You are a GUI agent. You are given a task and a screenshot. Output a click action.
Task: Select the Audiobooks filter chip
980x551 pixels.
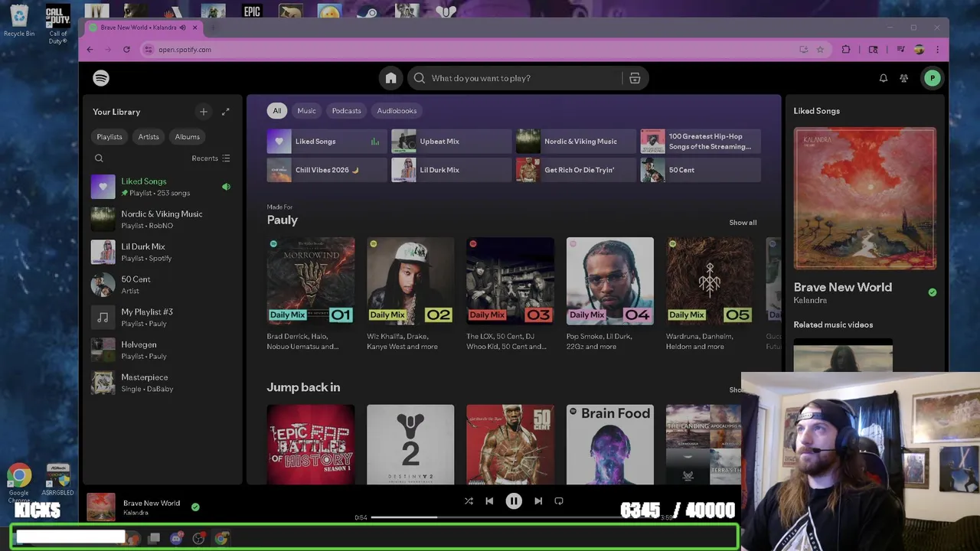click(x=397, y=111)
